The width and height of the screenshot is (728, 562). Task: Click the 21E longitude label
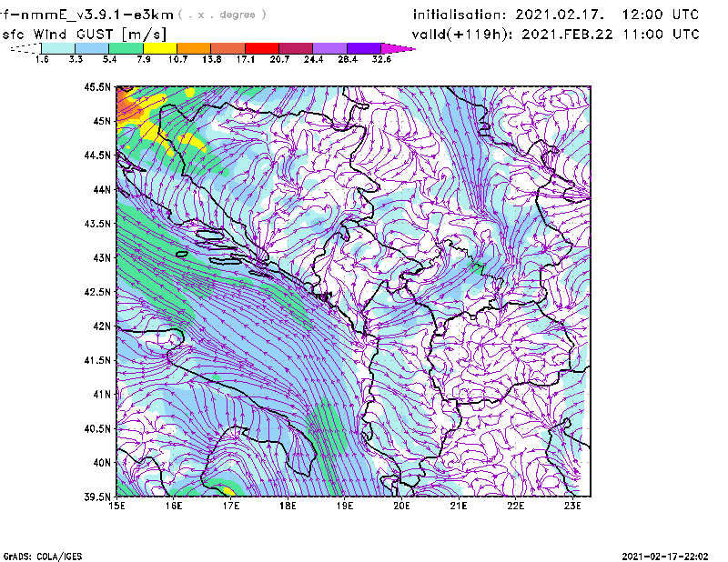[x=459, y=506]
